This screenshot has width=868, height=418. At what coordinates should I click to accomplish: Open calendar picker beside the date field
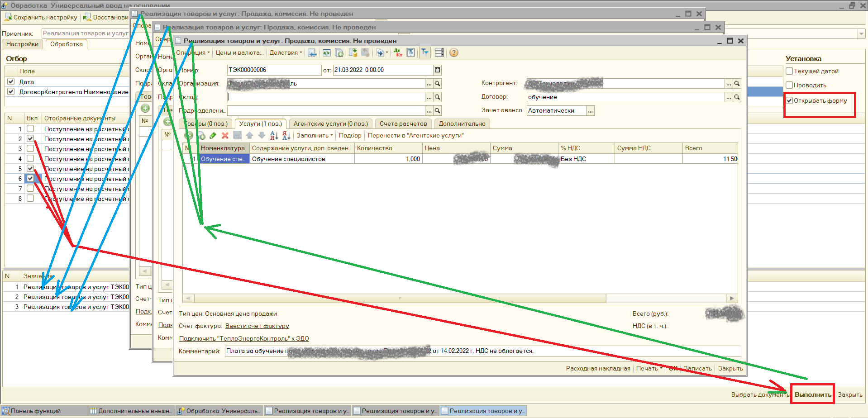click(x=437, y=70)
